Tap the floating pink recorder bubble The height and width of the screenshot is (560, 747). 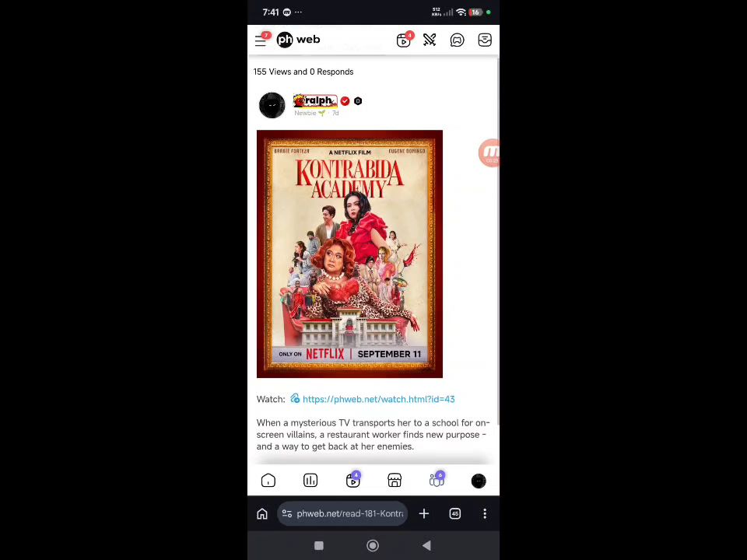point(489,153)
